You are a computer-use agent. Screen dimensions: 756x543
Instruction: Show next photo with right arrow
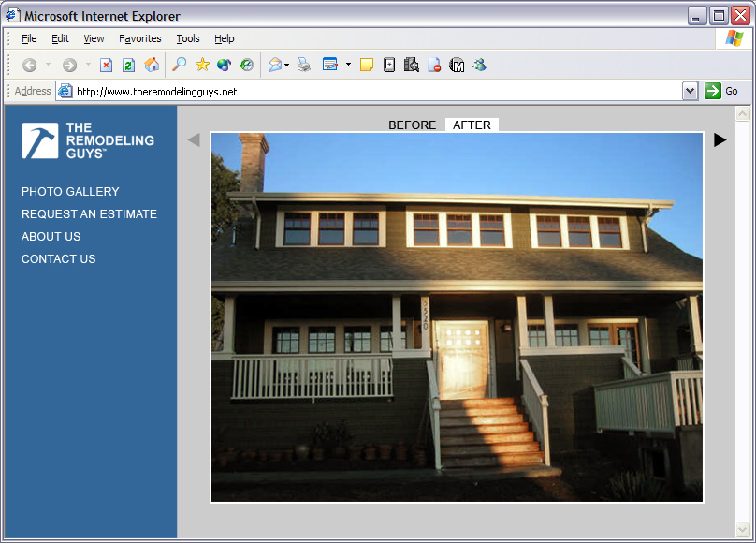(720, 139)
